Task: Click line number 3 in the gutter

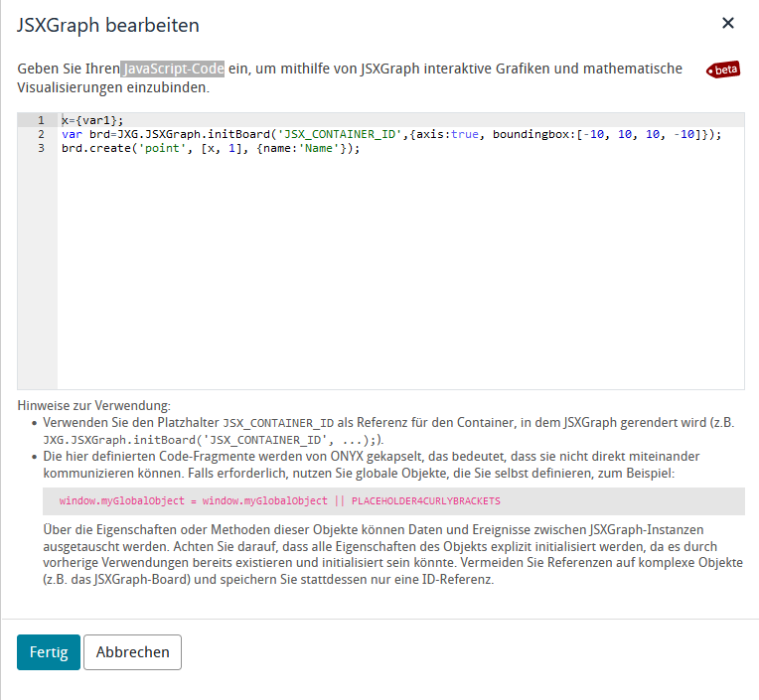Action: 41,148
